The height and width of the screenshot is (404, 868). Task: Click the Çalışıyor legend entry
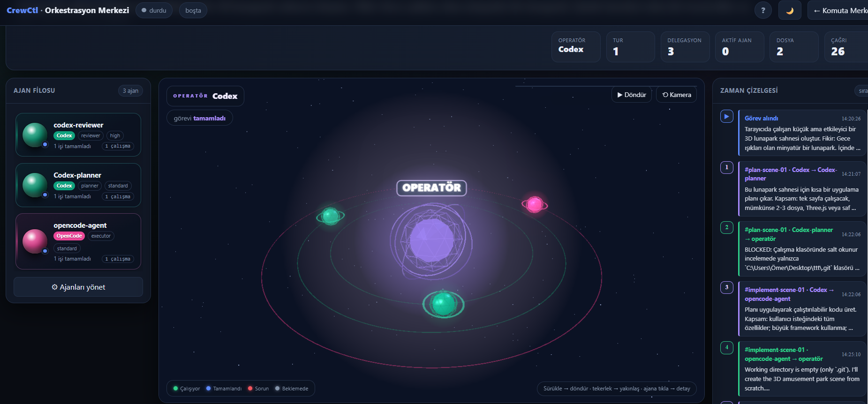click(x=187, y=389)
